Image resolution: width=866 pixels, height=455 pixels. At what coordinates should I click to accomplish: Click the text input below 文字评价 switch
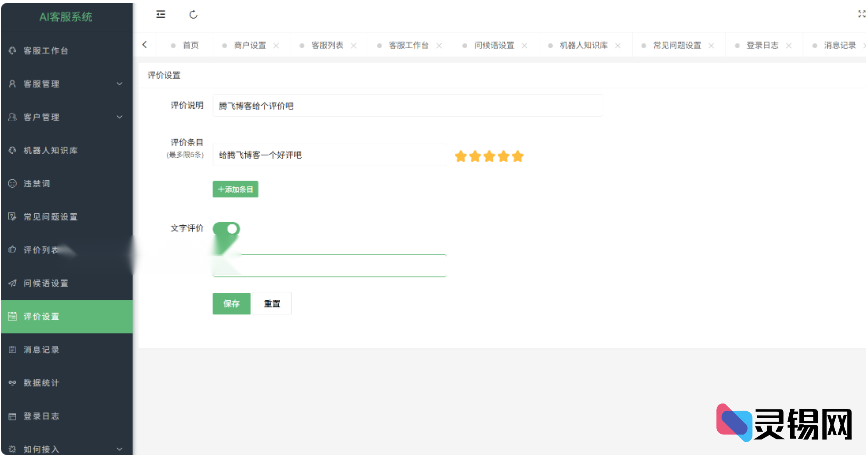click(x=330, y=266)
